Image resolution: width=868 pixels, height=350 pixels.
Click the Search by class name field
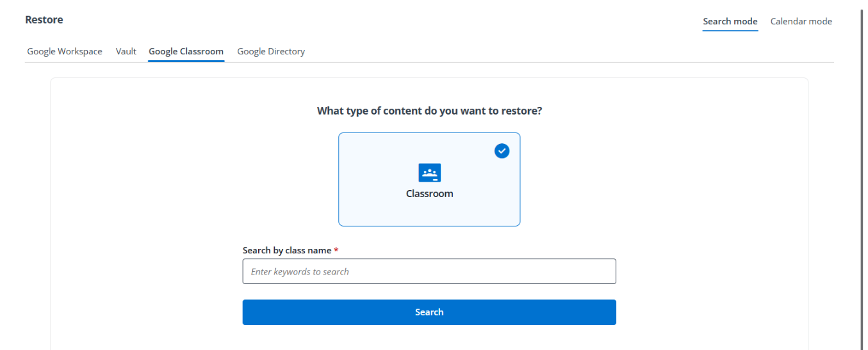pos(429,271)
